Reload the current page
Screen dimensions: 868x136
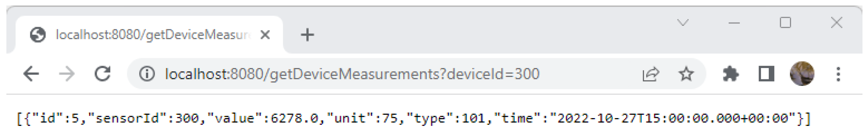click(102, 74)
